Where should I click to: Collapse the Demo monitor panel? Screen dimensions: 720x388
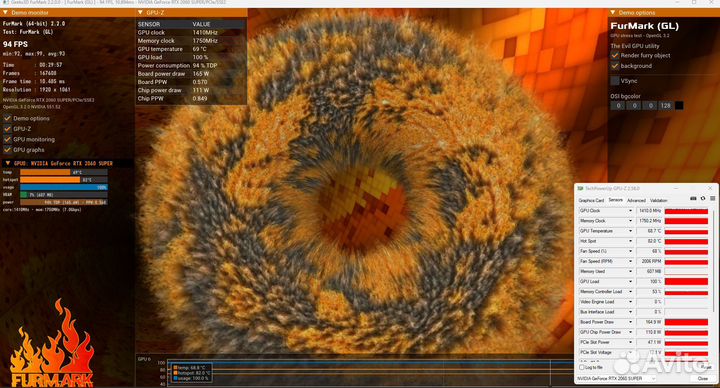point(5,12)
